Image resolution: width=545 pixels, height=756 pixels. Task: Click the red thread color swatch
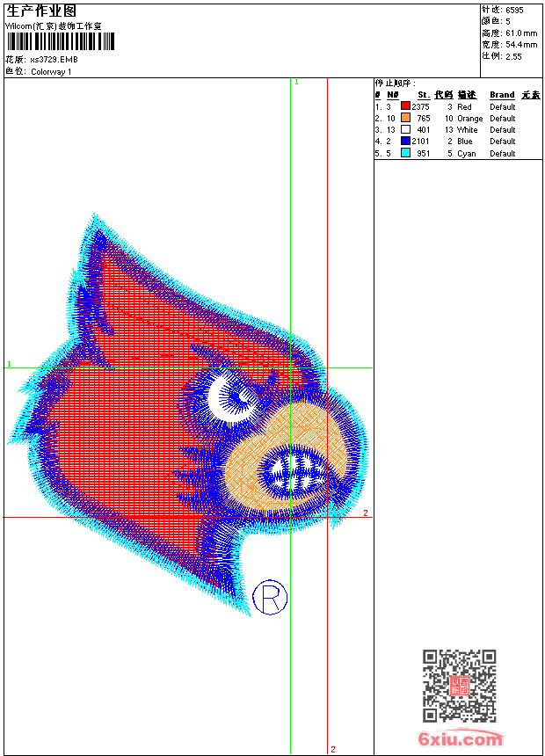(x=405, y=106)
